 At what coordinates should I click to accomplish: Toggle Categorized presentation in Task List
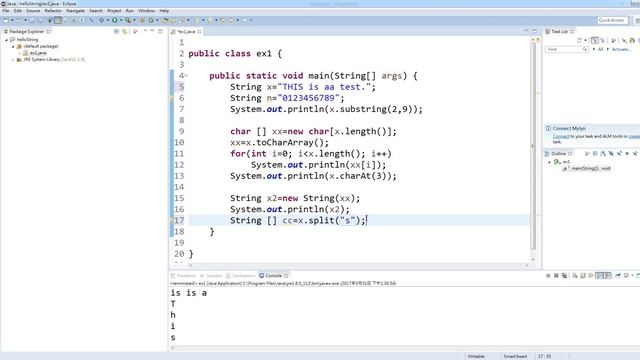(595, 40)
